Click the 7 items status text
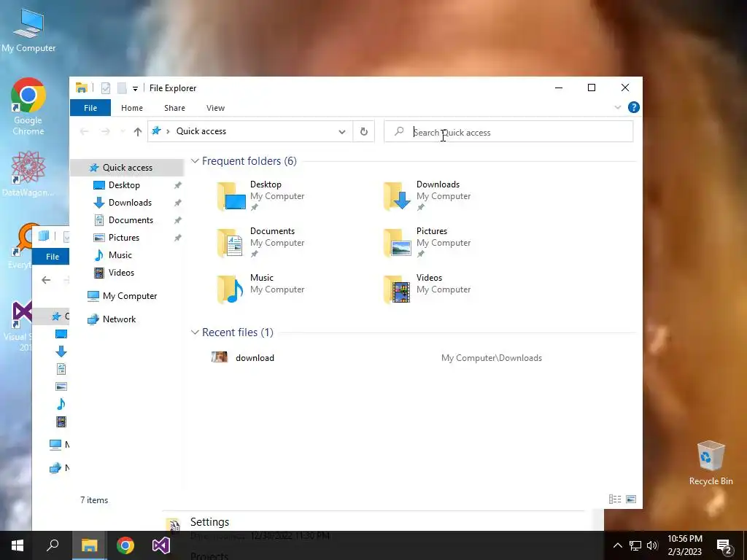Viewport: 747px width, 560px height. point(94,500)
